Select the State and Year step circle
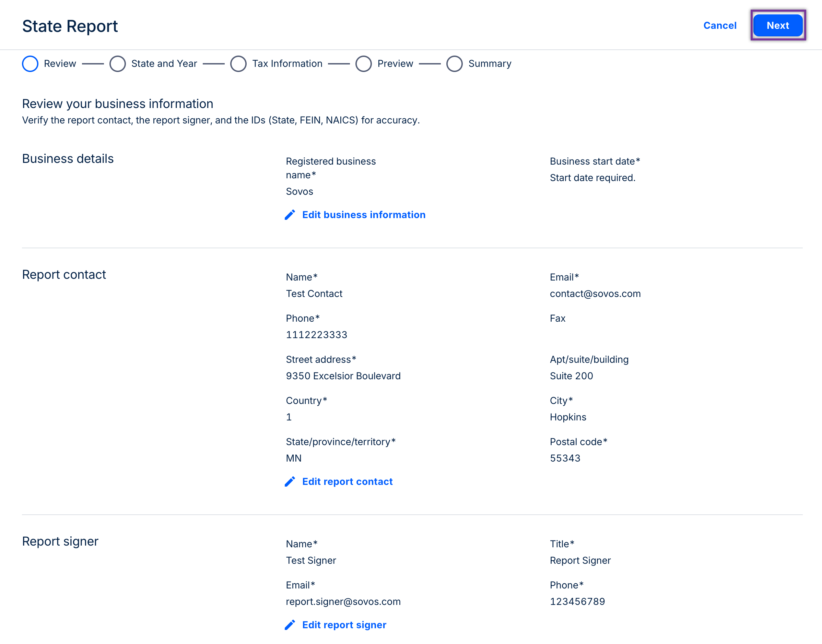822x644 pixels. click(117, 64)
